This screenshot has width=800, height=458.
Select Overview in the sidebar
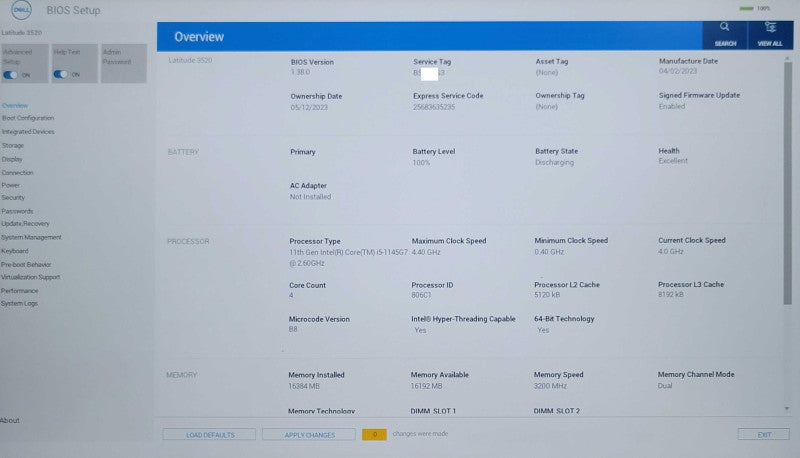coord(15,106)
